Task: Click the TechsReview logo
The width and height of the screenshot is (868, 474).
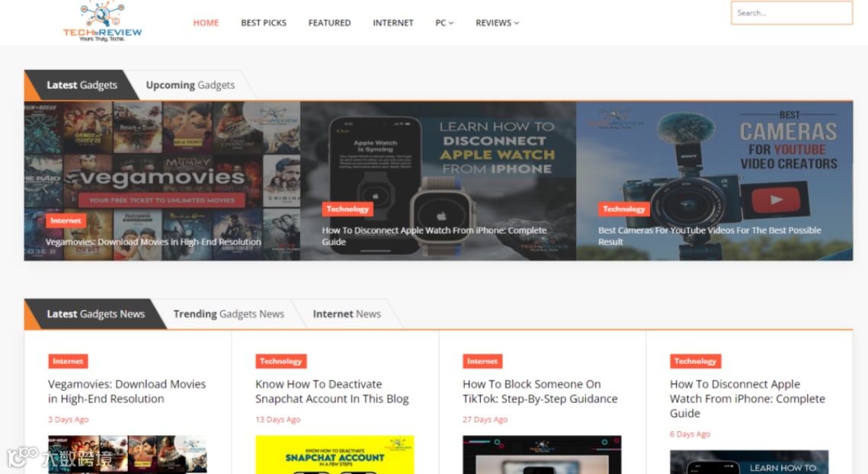Action: pos(102,21)
